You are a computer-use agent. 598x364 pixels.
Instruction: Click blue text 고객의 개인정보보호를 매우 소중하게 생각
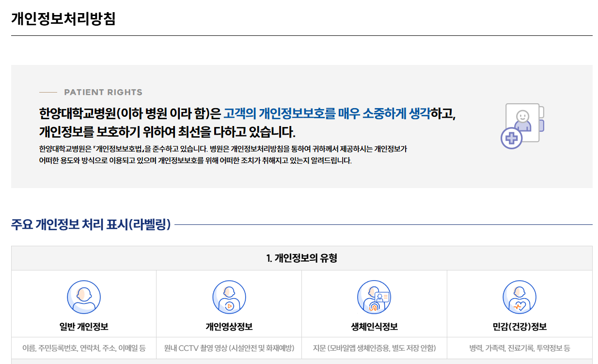[x=327, y=114]
